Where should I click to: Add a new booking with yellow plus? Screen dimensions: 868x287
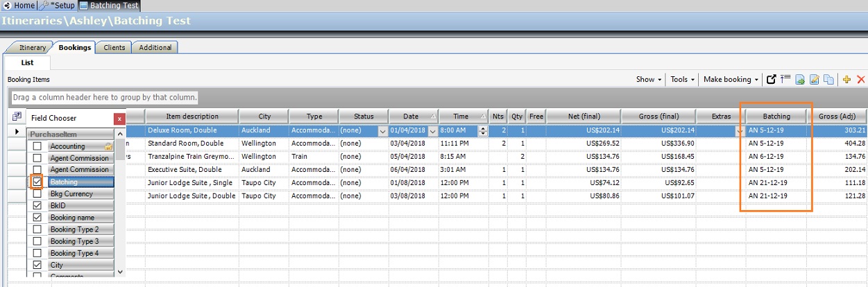coord(846,80)
